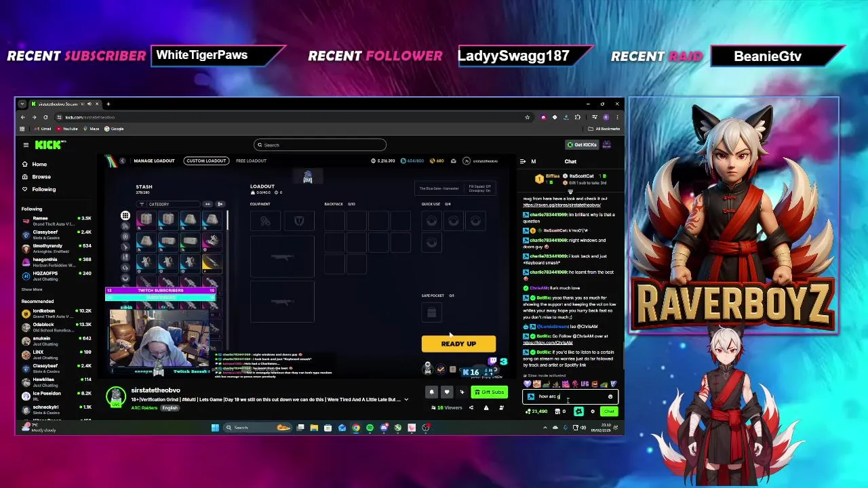Click the browser back arrow
The width and height of the screenshot is (868, 488).
(22, 117)
